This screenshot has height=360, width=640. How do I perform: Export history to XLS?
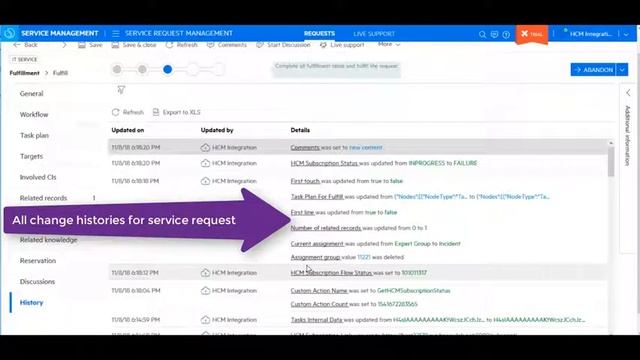pos(177,112)
